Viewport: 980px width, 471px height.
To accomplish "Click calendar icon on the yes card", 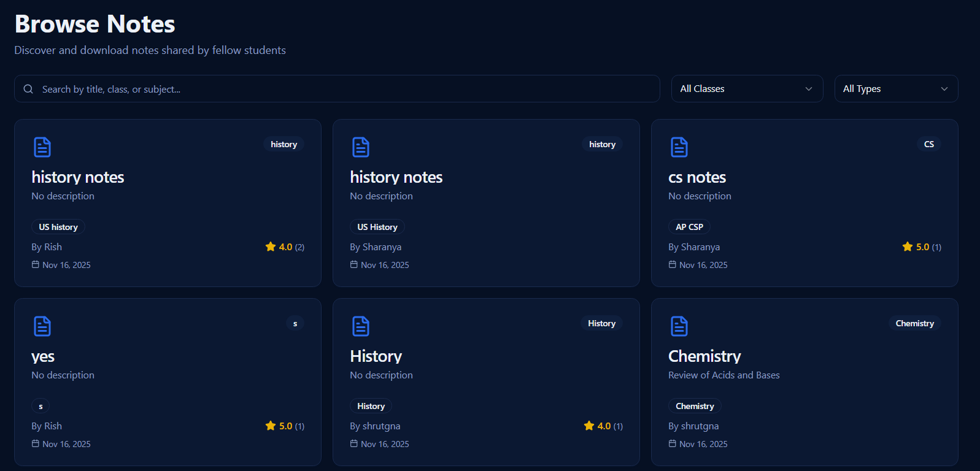I will [35, 443].
